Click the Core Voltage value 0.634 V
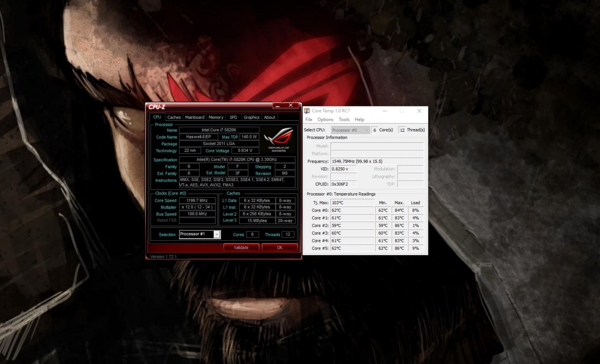The width and height of the screenshot is (600, 364). click(x=245, y=150)
